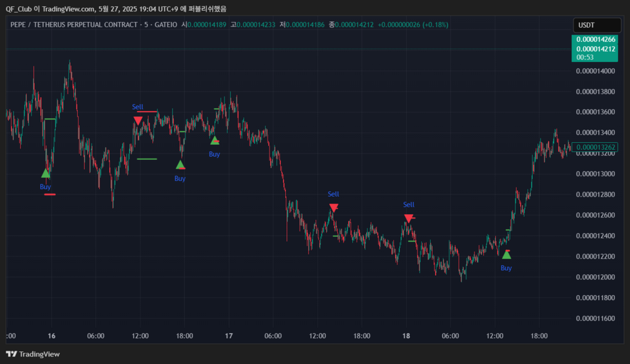The width and height of the screenshot is (630, 364).
Task: Click date label 16 on time axis
Action: coord(51,336)
